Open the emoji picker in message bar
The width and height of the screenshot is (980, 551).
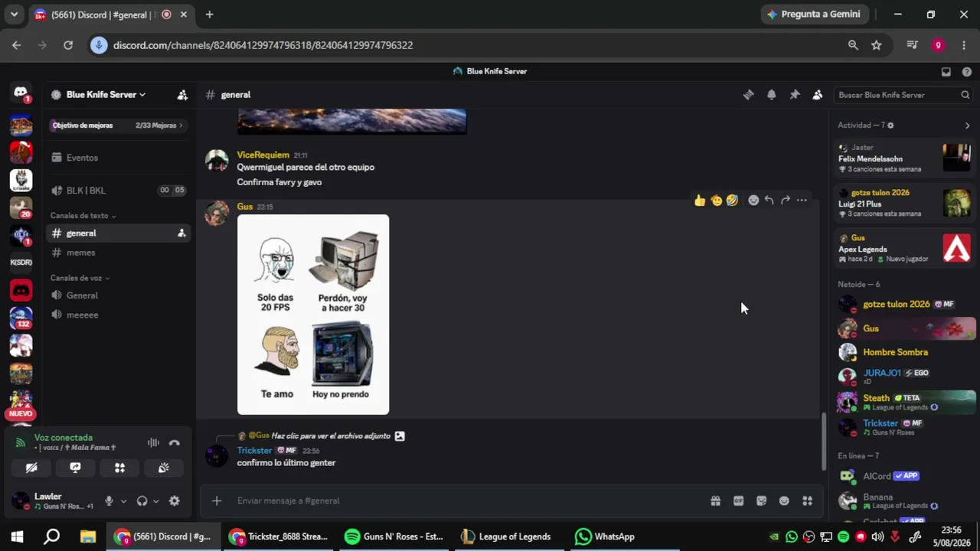tap(784, 501)
